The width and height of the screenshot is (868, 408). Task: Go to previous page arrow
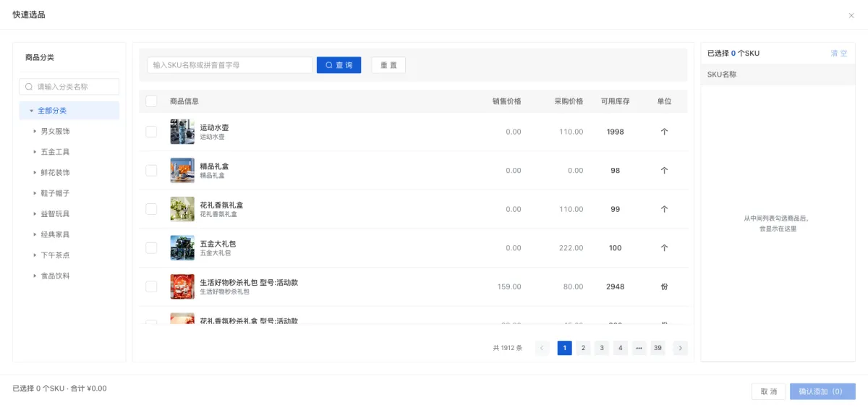(542, 348)
